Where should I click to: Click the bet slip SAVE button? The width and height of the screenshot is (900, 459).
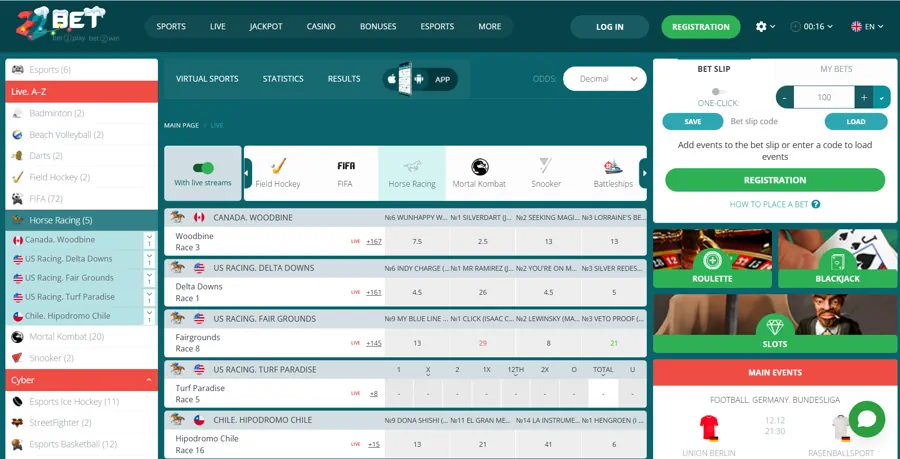693,122
